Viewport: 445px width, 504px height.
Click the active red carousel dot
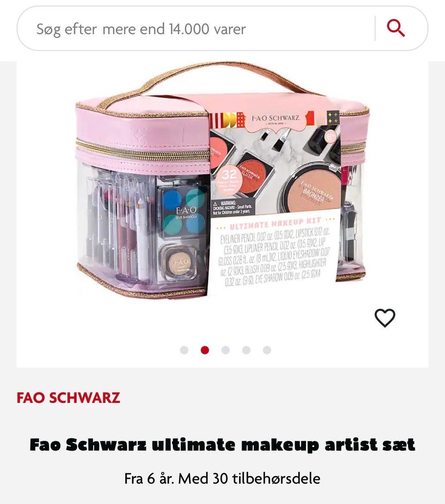tap(205, 350)
